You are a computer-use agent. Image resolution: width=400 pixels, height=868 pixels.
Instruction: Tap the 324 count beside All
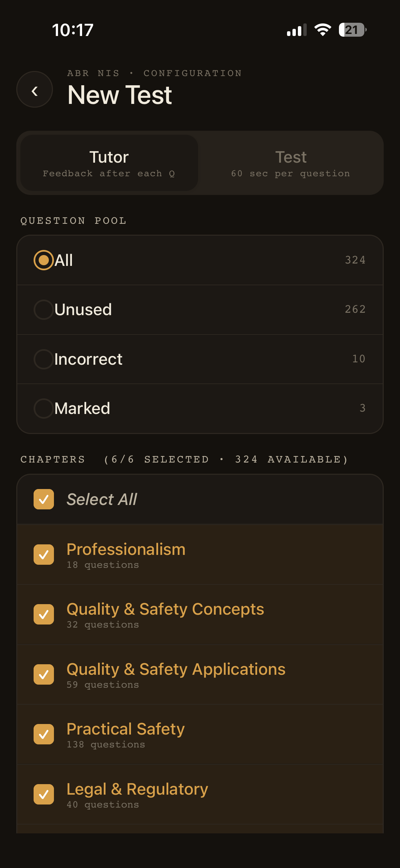(x=355, y=260)
